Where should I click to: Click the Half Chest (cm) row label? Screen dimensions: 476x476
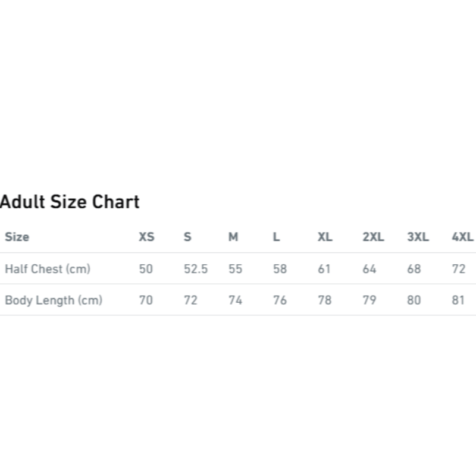48,269
